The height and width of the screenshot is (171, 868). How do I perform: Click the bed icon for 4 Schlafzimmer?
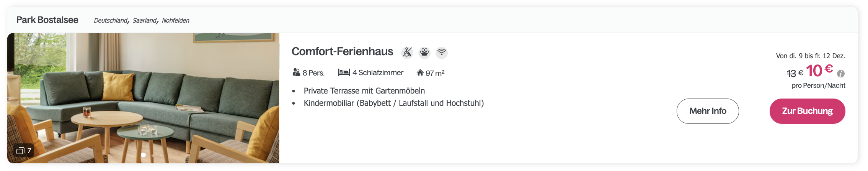point(344,72)
